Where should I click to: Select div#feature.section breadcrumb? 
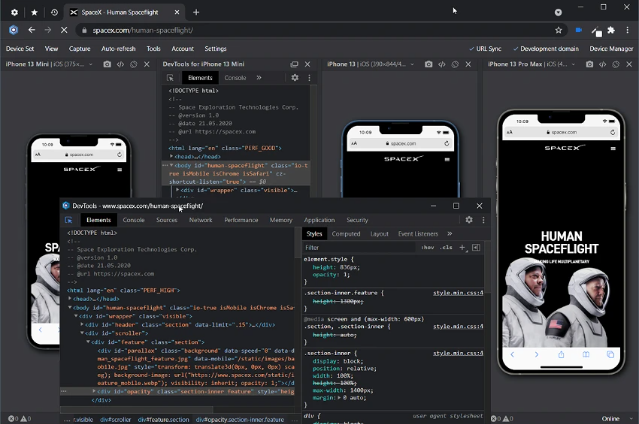[163, 420]
